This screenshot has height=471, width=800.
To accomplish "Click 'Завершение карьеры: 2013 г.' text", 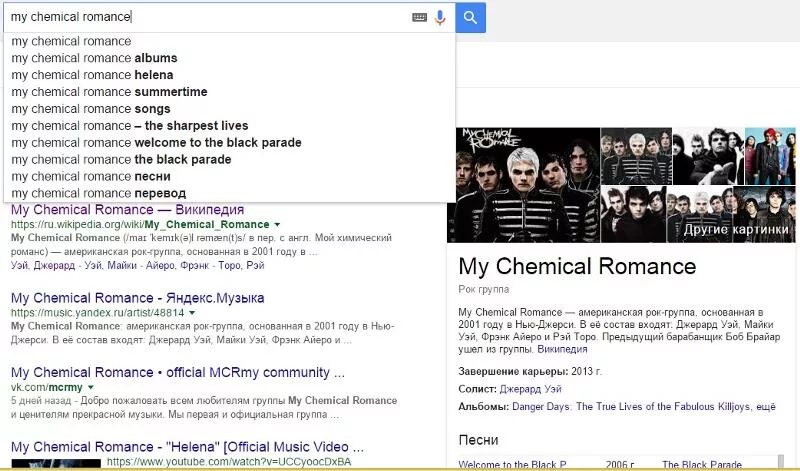I will click(530, 371).
